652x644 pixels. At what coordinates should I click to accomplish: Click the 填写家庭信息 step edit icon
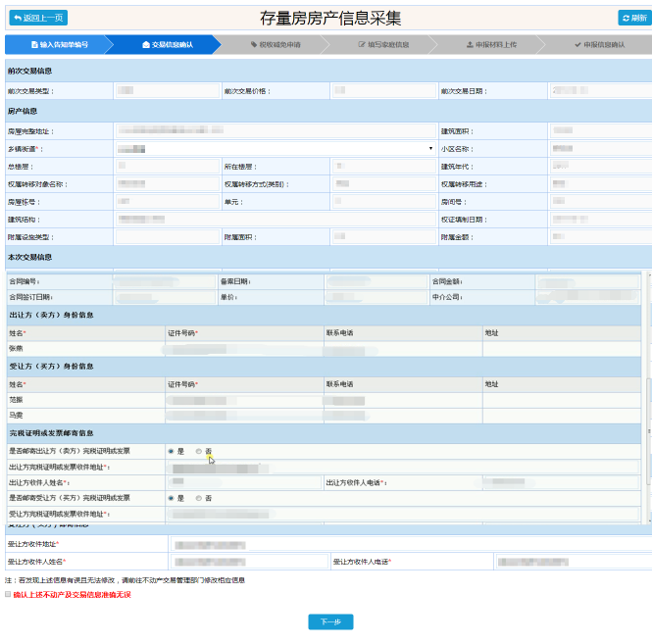pyautogui.click(x=362, y=45)
